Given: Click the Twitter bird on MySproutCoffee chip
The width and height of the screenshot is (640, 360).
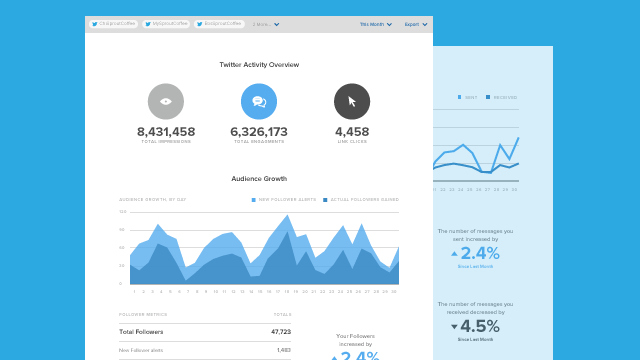Looking at the screenshot, I should click(148, 24).
